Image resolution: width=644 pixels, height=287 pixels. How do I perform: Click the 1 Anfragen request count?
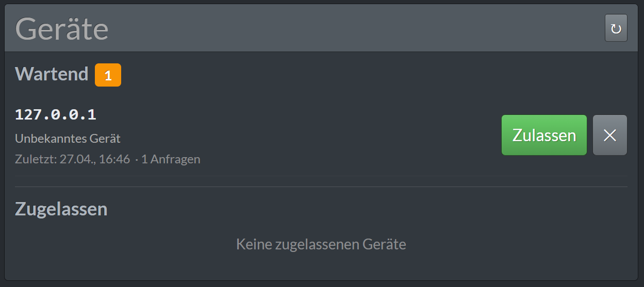pos(171,159)
